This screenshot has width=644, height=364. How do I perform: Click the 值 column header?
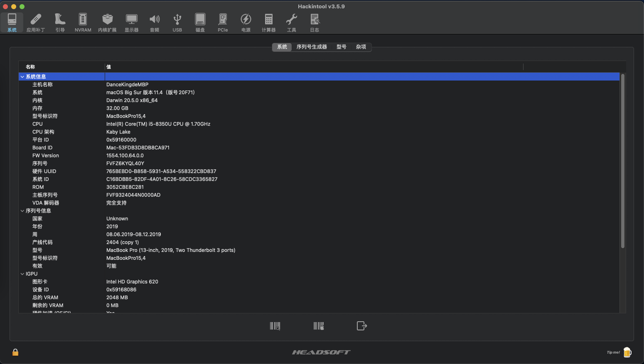point(314,67)
